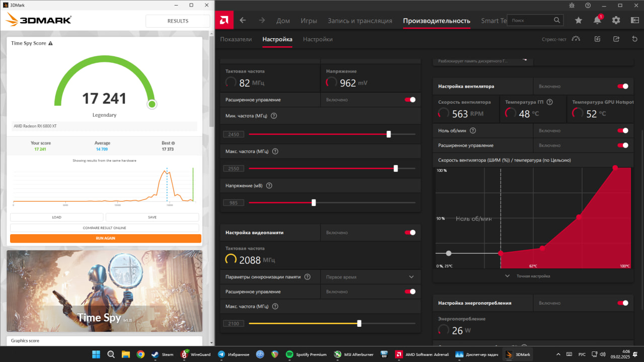Click the AMD logo home icon

tap(224, 21)
